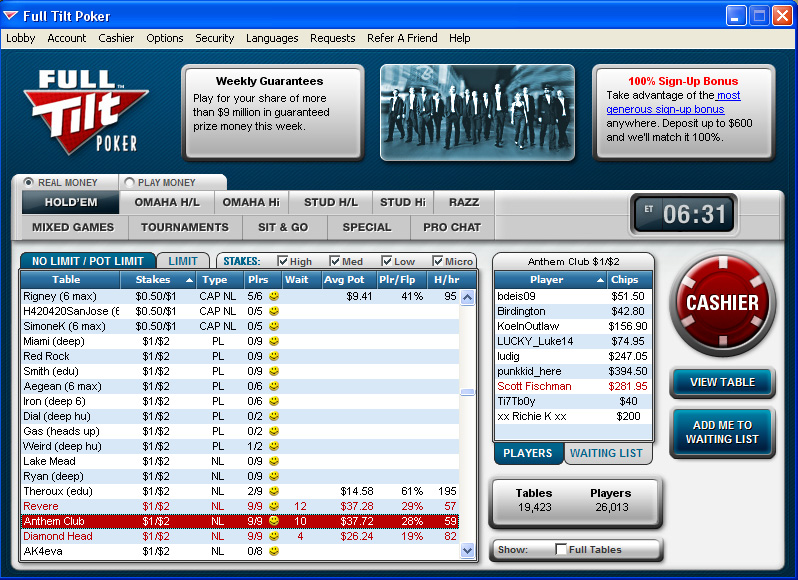The image size is (798, 580).
Task: Switch to the Tournaments tab
Action: [185, 227]
